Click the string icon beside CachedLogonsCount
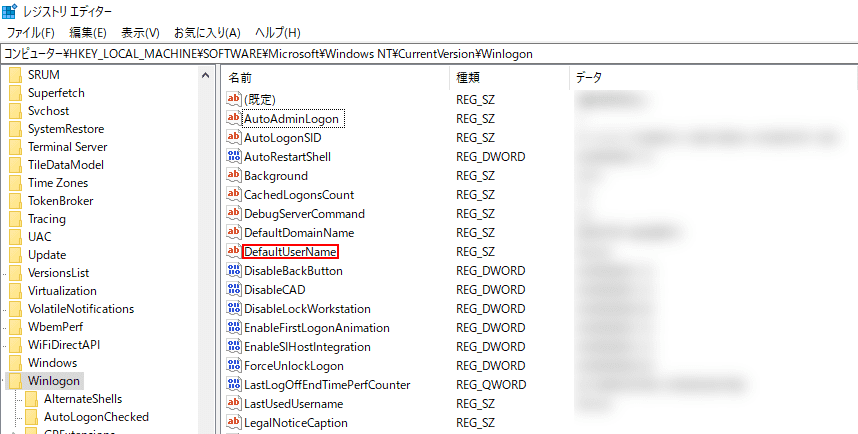The image size is (858, 434). [234, 194]
